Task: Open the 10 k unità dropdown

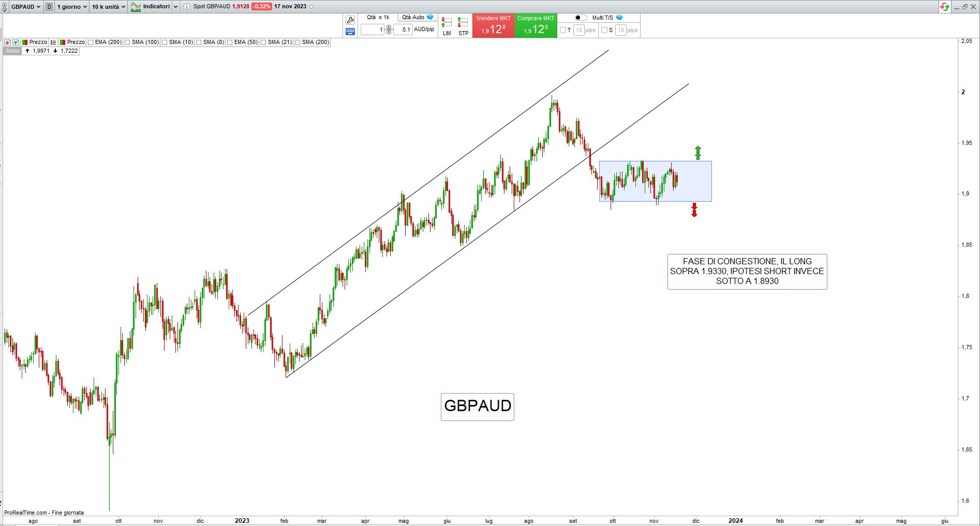Action: coord(109,7)
